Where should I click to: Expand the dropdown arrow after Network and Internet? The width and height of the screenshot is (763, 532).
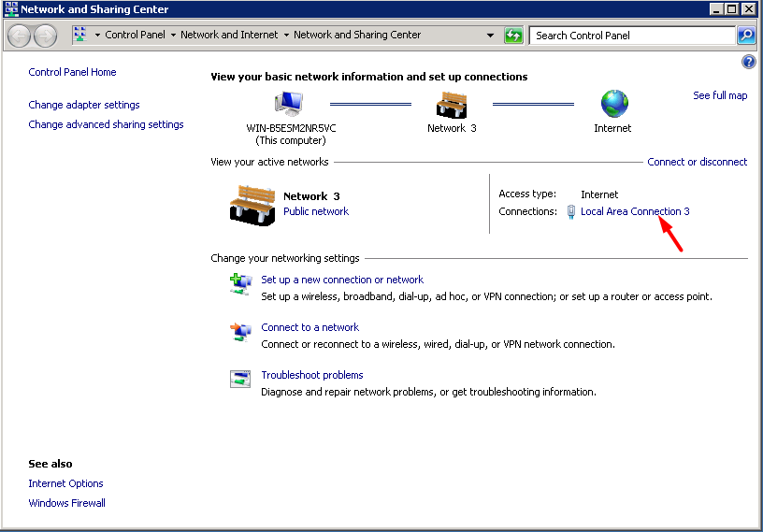[x=286, y=36]
